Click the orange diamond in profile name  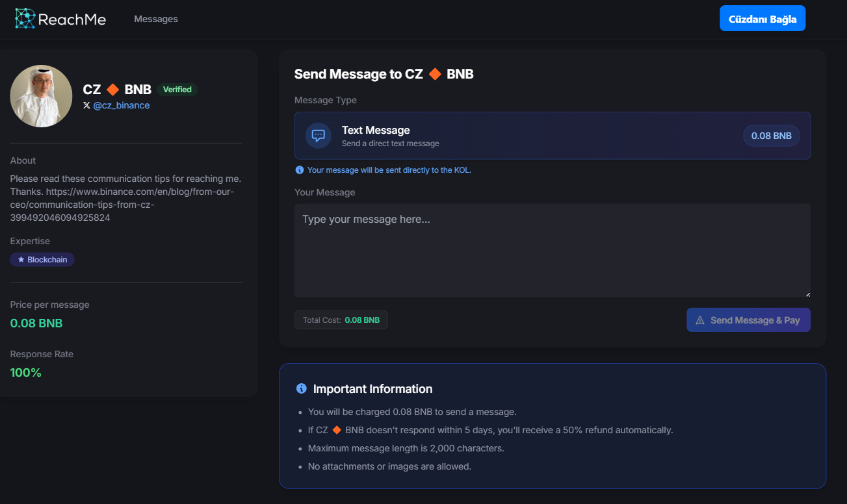coord(112,89)
